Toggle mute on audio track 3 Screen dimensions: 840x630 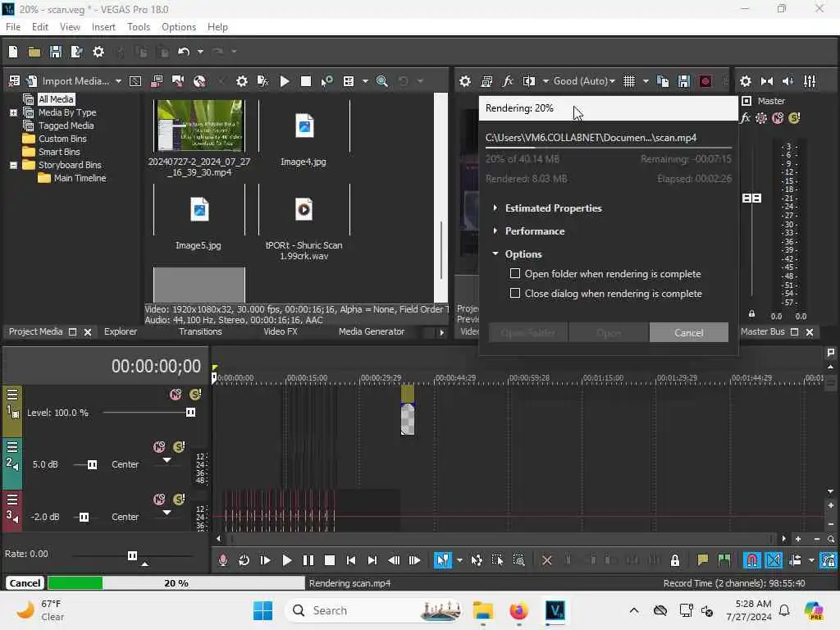tap(159, 500)
